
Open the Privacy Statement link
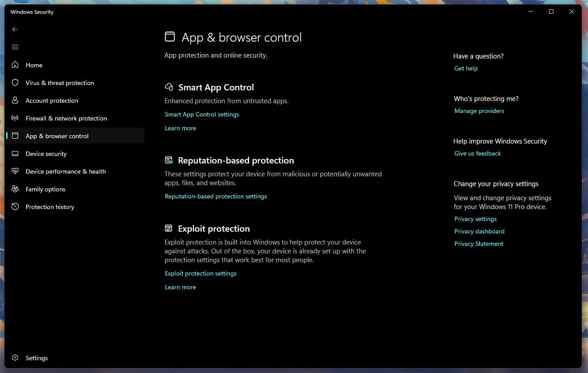click(479, 244)
